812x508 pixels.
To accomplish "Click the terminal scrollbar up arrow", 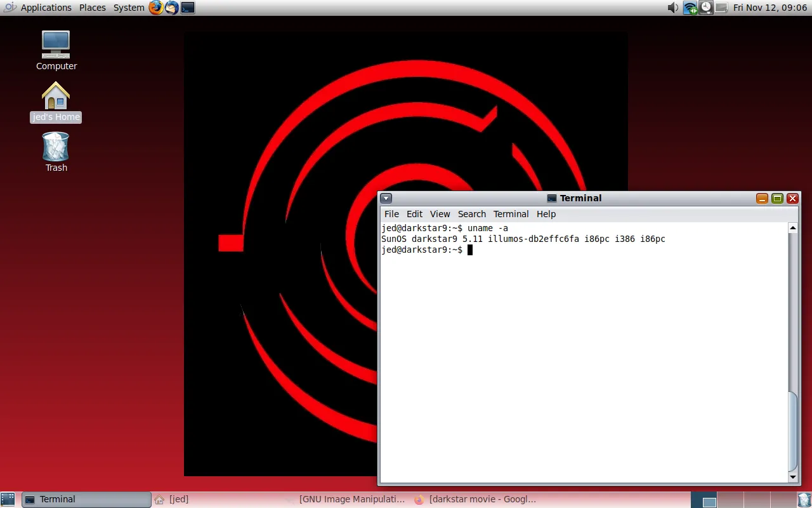I will [793, 228].
